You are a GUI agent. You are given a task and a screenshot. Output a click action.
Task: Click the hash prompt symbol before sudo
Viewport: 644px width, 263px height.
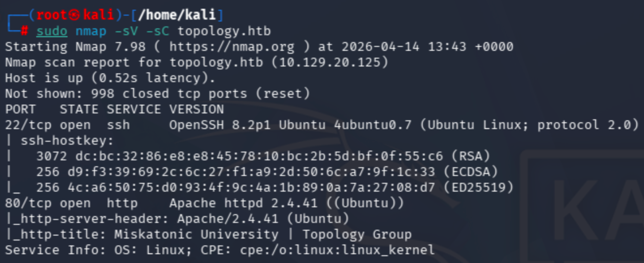[24, 31]
